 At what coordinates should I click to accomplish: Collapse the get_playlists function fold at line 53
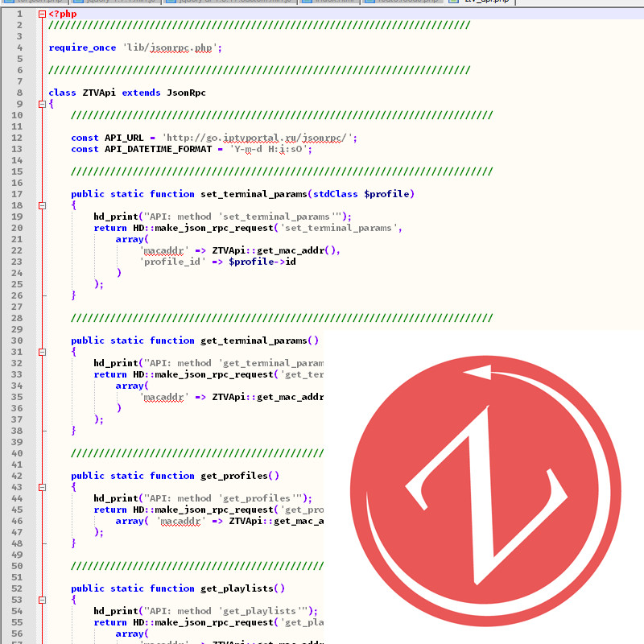pyautogui.click(x=42, y=600)
